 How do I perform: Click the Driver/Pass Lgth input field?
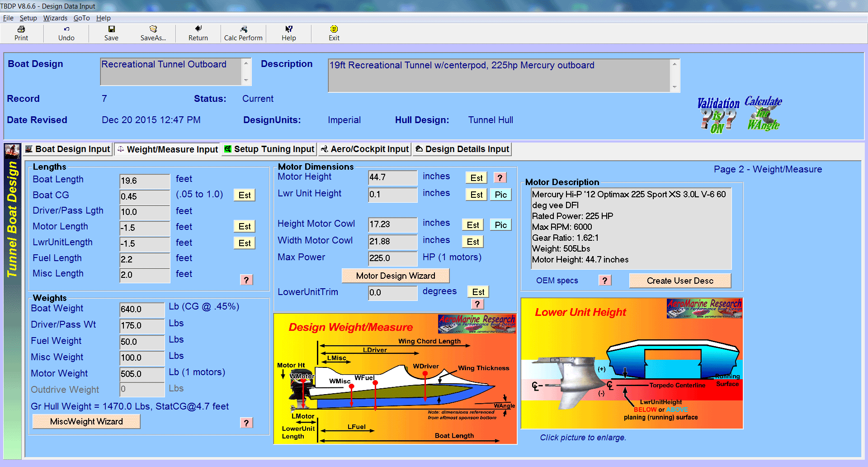point(145,212)
